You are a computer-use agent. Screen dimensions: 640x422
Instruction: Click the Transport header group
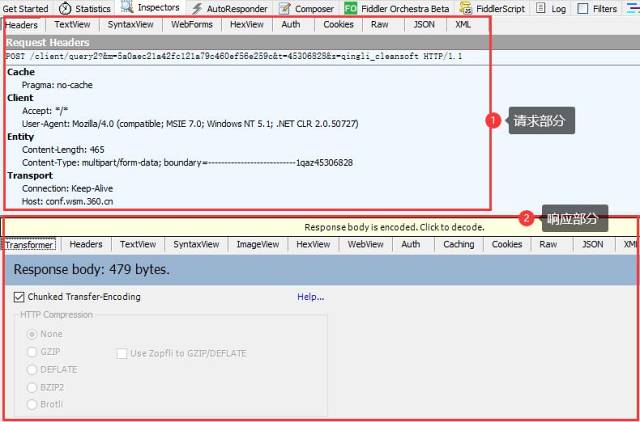pos(30,175)
